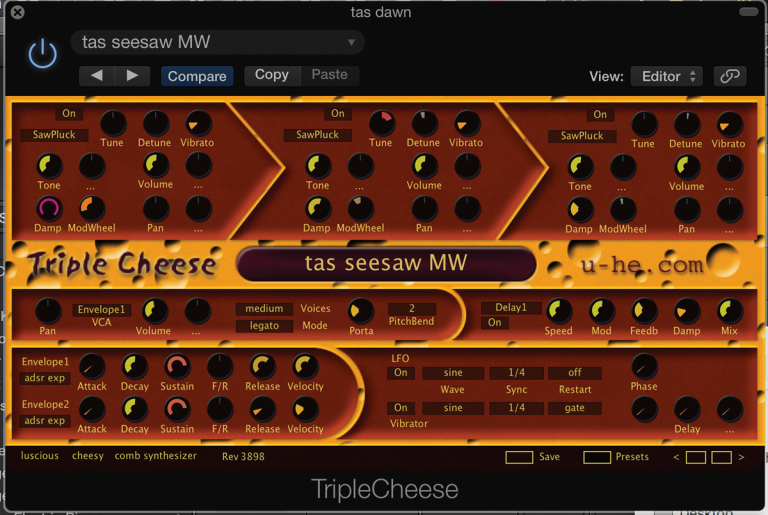This screenshot has width=768, height=515.
Task: Click the first oscillator Tone knob
Action: pyautogui.click(x=49, y=166)
